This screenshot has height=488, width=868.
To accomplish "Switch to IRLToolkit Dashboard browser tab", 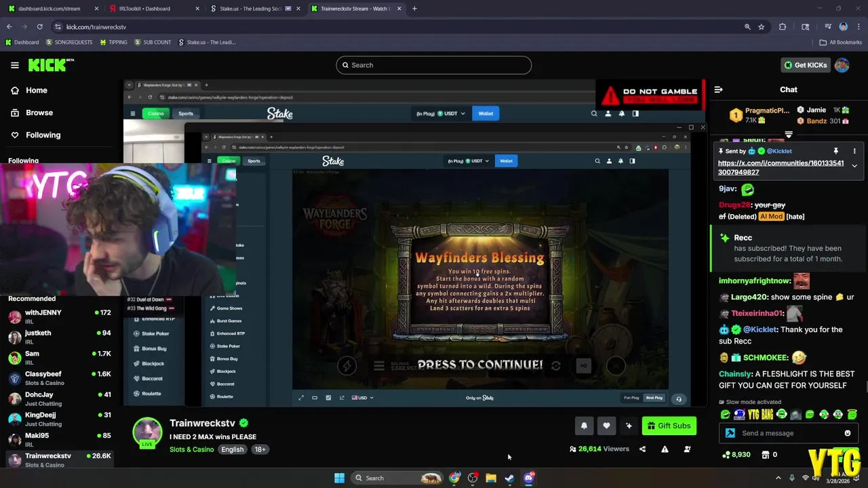I will 155,9.
